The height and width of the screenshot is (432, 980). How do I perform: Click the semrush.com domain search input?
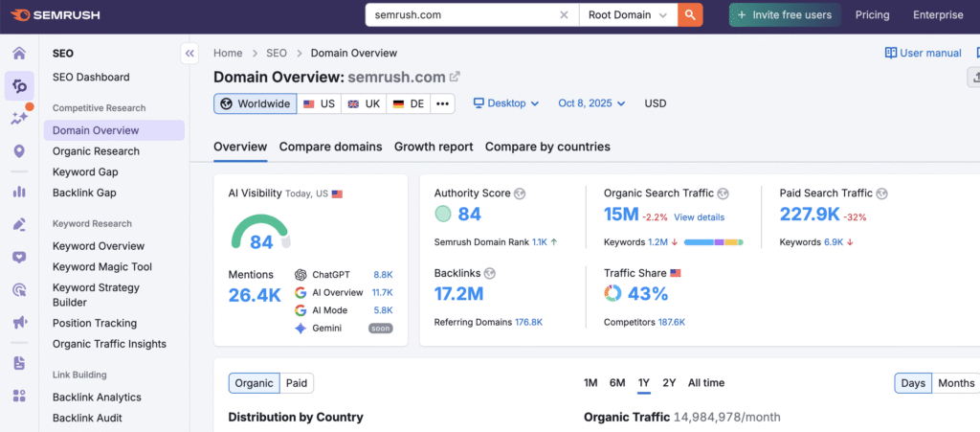click(459, 15)
